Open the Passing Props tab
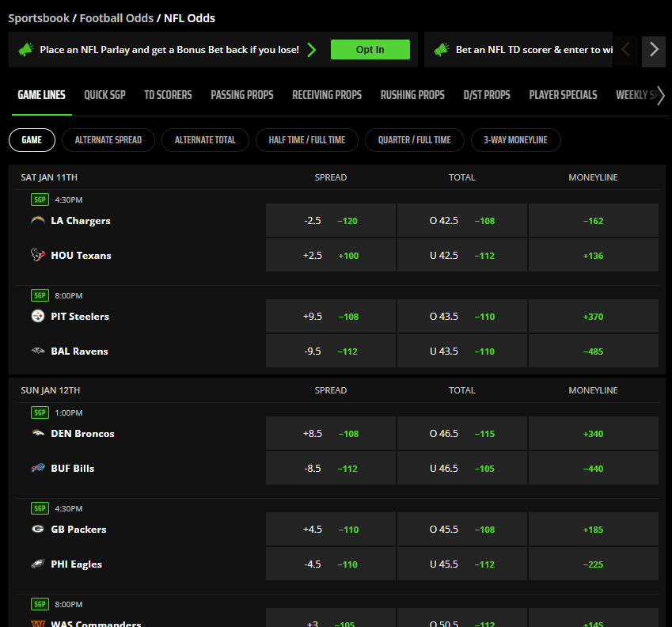This screenshot has width=672, height=627. coord(242,95)
